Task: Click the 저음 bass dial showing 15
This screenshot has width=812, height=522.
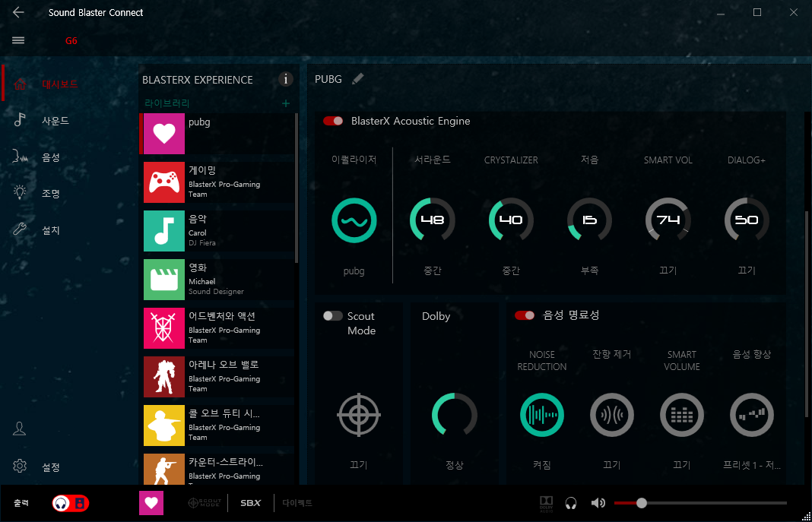Action: coord(589,220)
